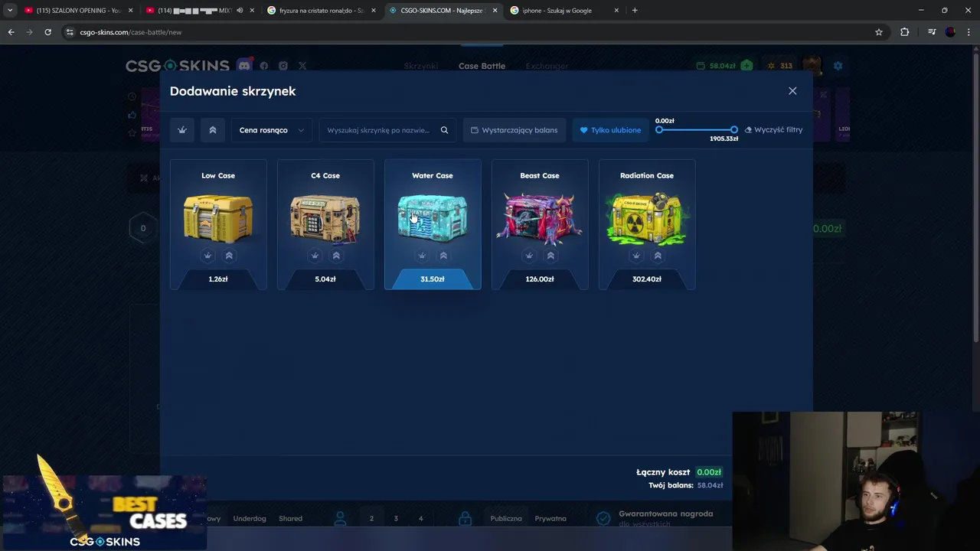This screenshot has width=980, height=551.
Task: Click double-chevron icon on Radiation Case card
Action: coord(658,256)
